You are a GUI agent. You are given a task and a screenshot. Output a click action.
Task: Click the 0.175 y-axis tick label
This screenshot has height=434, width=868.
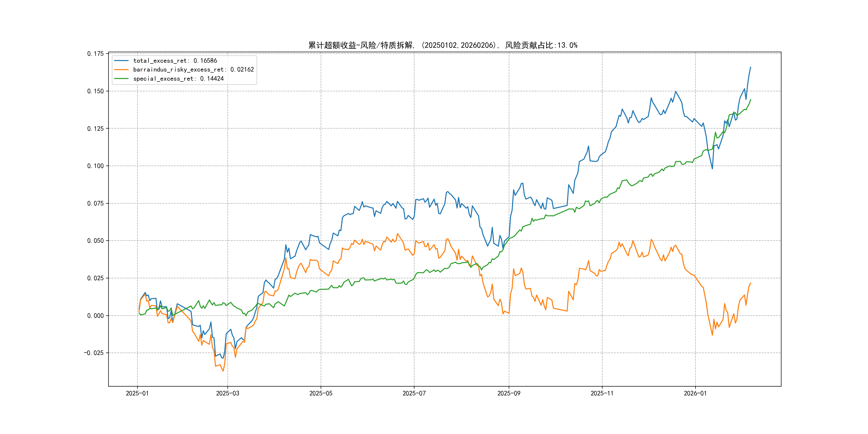(x=95, y=54)
